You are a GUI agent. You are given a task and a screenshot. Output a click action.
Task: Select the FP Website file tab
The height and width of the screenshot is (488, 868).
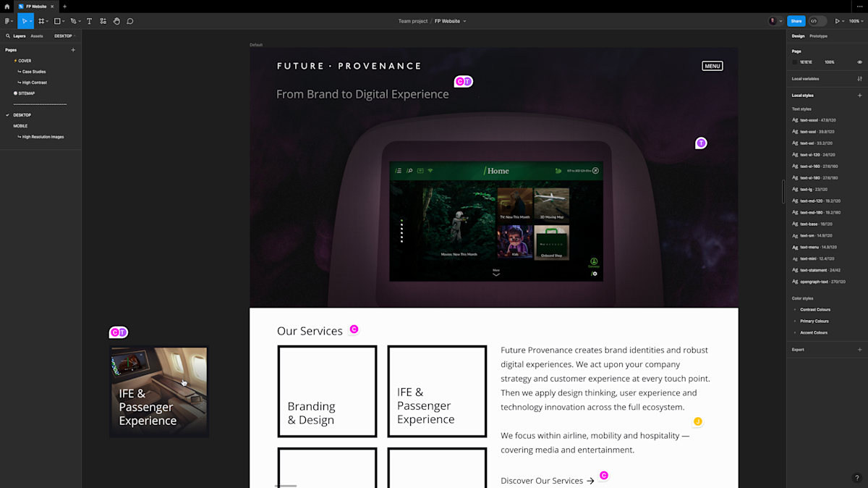pos(37,7)
